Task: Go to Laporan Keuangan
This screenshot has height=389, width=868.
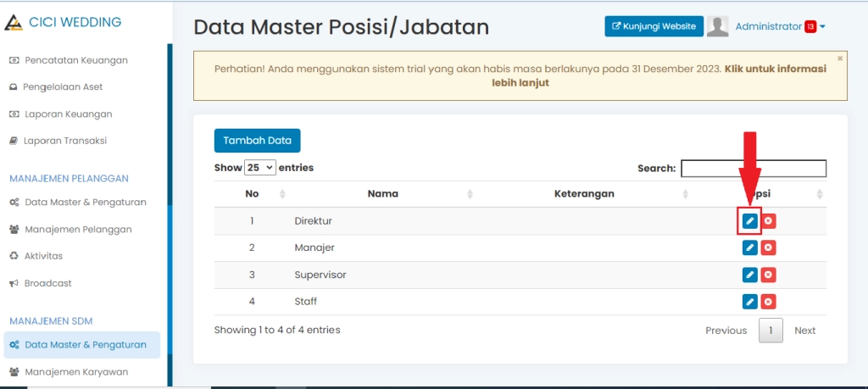Action: (x=61, y=114)
